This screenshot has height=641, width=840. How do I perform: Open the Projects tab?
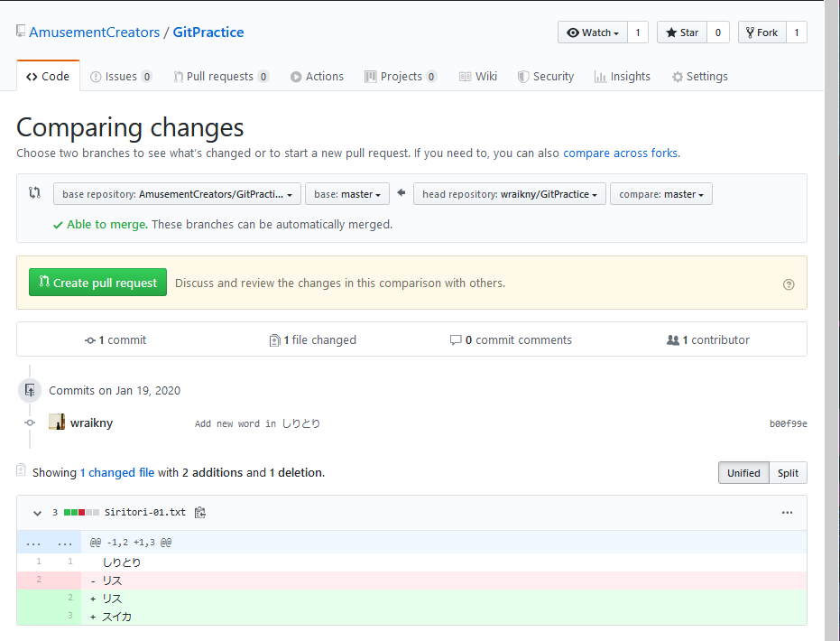401,77
